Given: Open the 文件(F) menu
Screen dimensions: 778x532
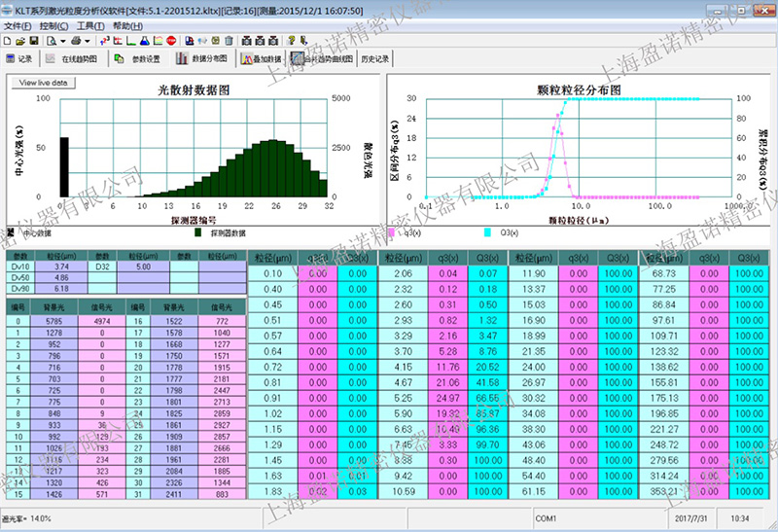Looking at the screenshot, I should click(x=18, y=25).
